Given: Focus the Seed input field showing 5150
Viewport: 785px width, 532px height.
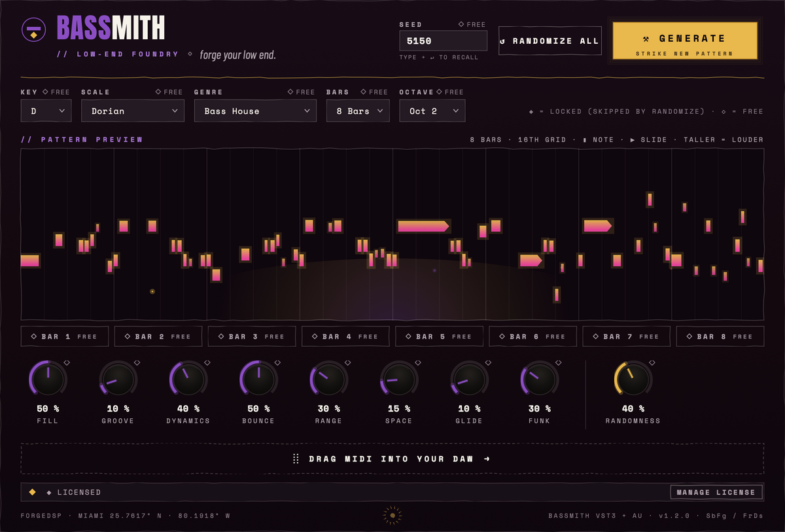Looking at the screenshot, I should (444, 41).
